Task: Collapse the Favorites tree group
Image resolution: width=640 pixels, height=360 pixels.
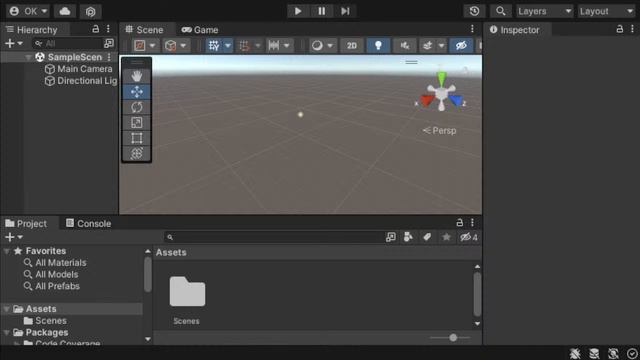Action: click(x=7, y=251)
